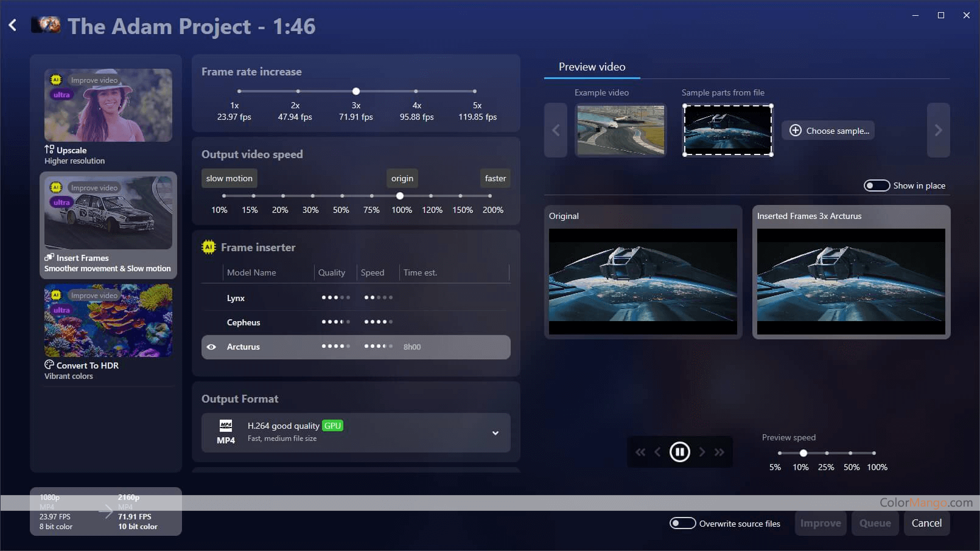This screenshot has height=551, width=980.
Task: Click the slow motion speed preset
Action: click(229, 178)
